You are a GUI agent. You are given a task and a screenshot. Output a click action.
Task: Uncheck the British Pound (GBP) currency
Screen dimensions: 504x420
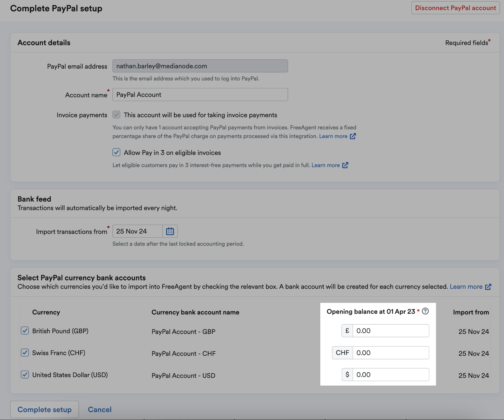pyautogui.click(x=25, y=331)
